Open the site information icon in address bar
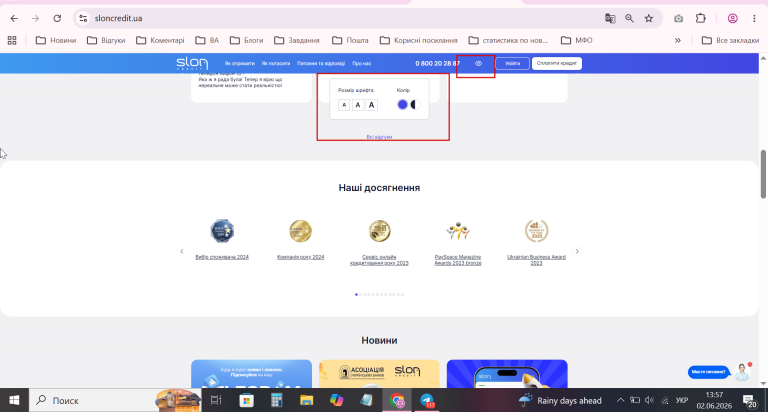The width and height of the screenshot is (768, 412). pyautogui.click(x=83, y=19)
